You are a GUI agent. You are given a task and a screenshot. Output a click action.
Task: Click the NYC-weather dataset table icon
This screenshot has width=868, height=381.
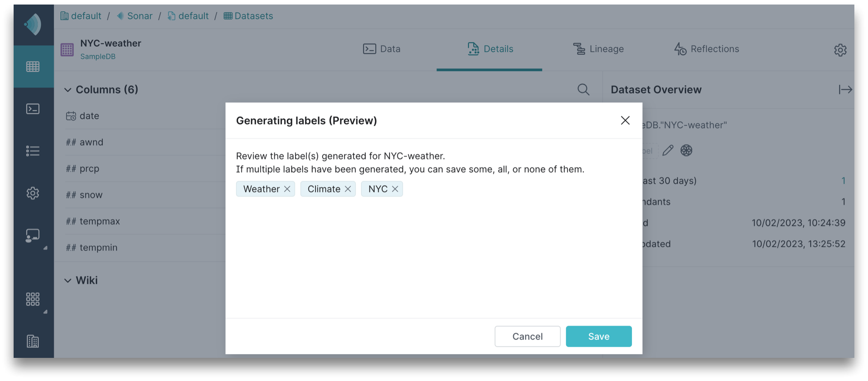(67, 49)
